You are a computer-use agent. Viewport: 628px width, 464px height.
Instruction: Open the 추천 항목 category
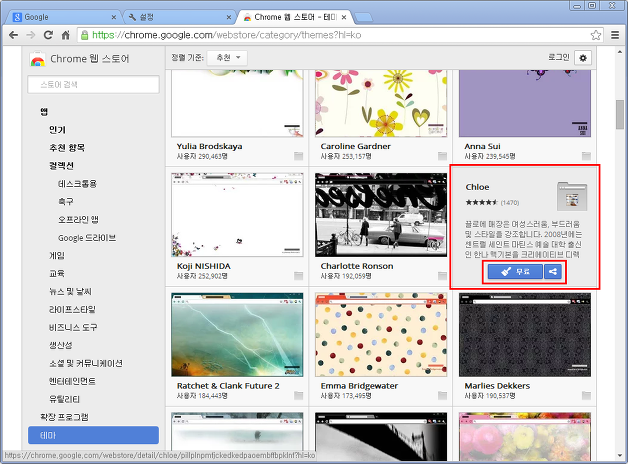[x=67, y=148]
